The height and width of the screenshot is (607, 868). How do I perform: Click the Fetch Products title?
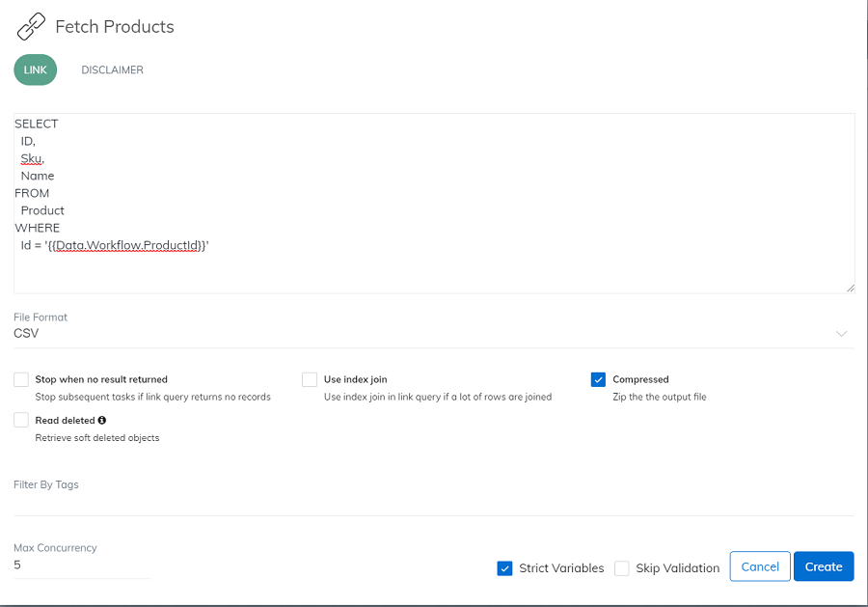point(115,27)
